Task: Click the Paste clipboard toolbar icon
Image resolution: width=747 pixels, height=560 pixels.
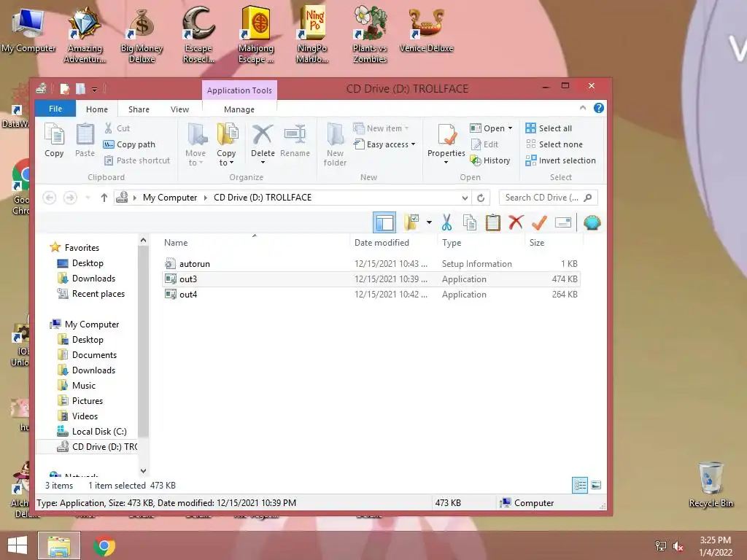Action: 492,222
